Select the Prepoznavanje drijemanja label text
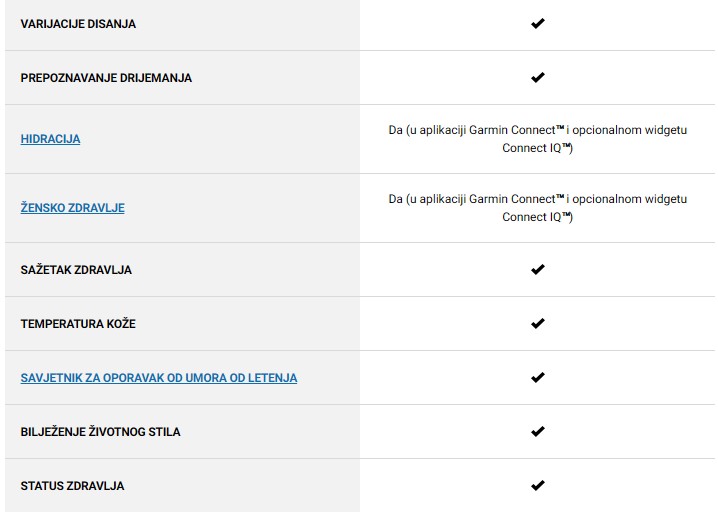The width and height of the screenshot is (718, 517). pyautogui.click(x=106, y=78)
